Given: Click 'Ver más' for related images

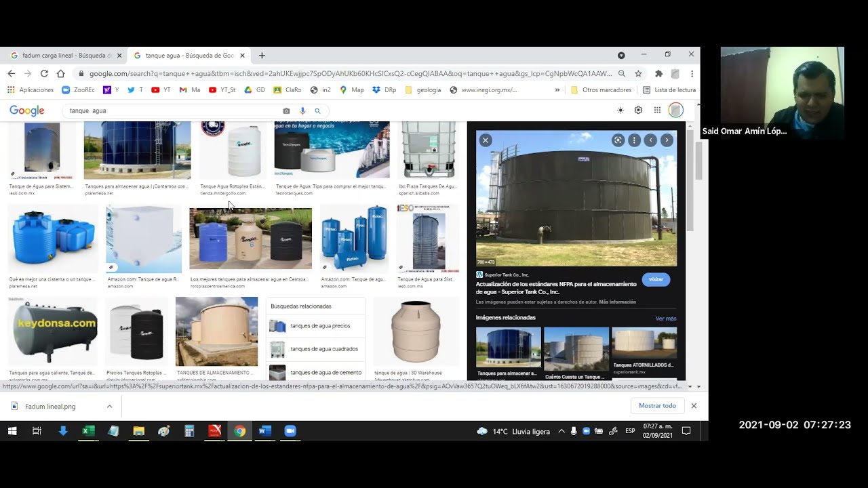Looking at the screenshot, I should (665, 319).
